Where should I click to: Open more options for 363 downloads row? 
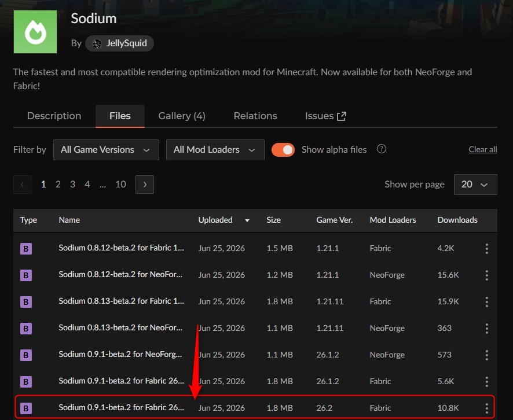pyautogui.click(x=487, y=329)
